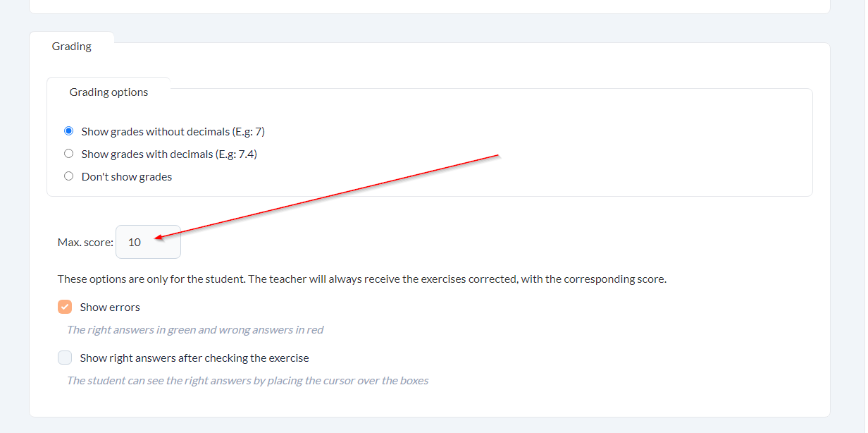Click the 'Don't show grades' label text
Viewport: 868px width, 433px height.
point(127,176)
